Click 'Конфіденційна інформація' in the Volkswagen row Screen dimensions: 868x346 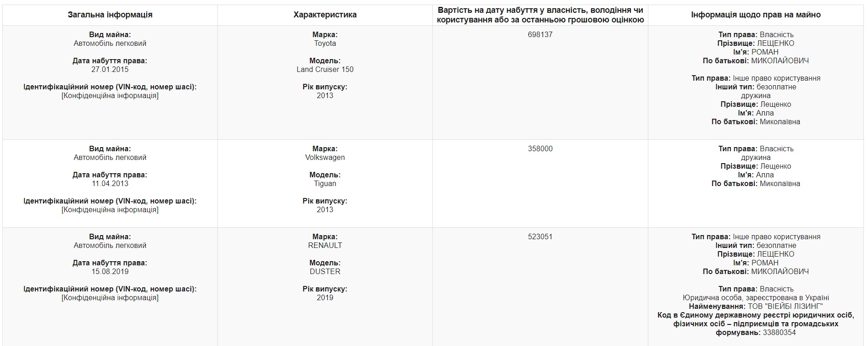[x=110, y=209]
